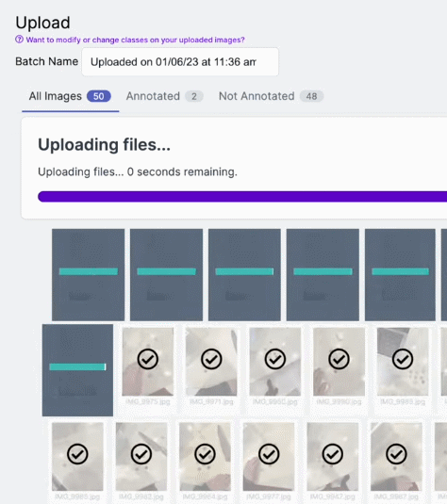Click the 2 count badge

[194, 96]
